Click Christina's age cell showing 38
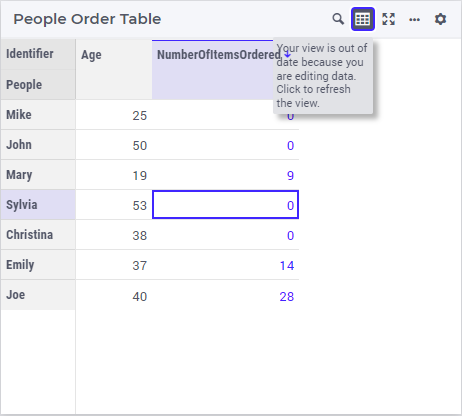 pyautogui.click(x=114, y=235)
